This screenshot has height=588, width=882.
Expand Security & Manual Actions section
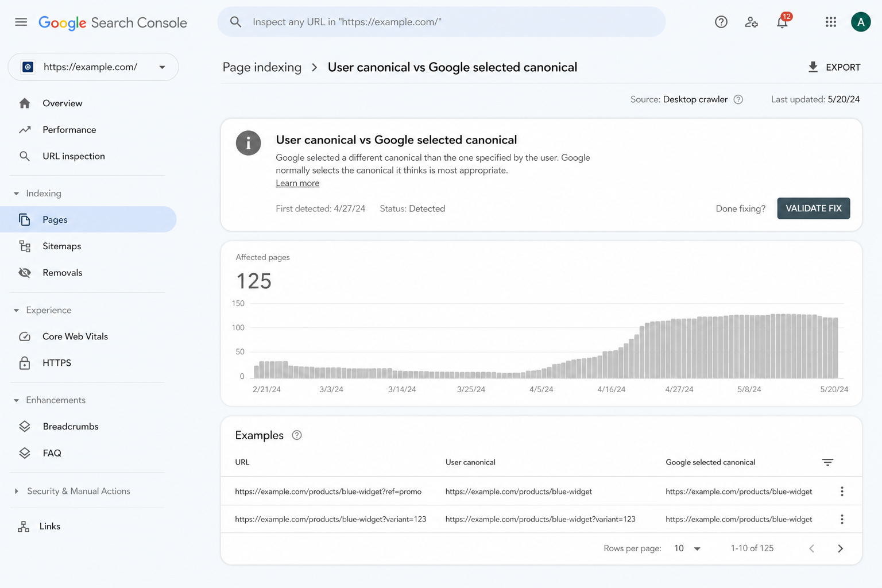16,491
